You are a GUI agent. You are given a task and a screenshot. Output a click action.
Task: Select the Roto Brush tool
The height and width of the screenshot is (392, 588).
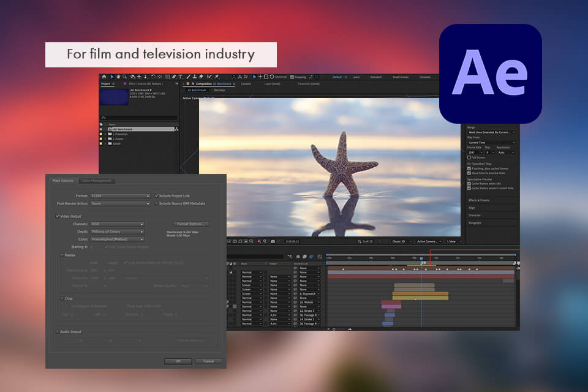pos(209,77)
